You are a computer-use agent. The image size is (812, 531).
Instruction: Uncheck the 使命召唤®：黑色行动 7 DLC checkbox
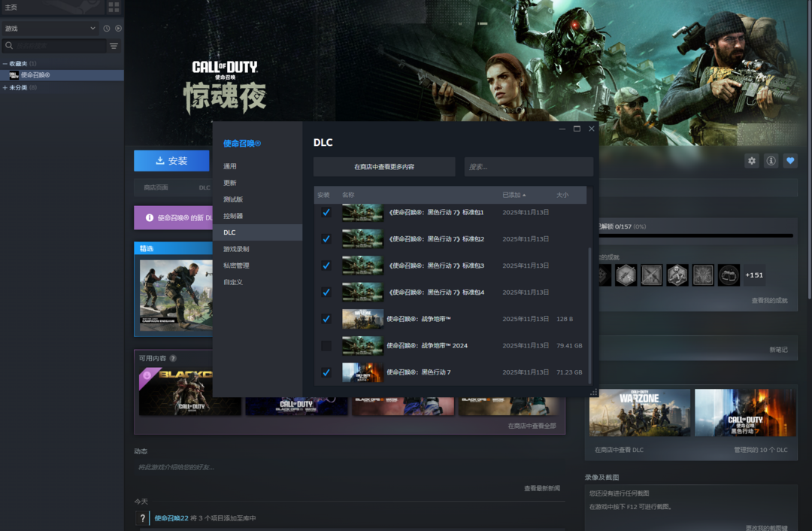(326, 372)
